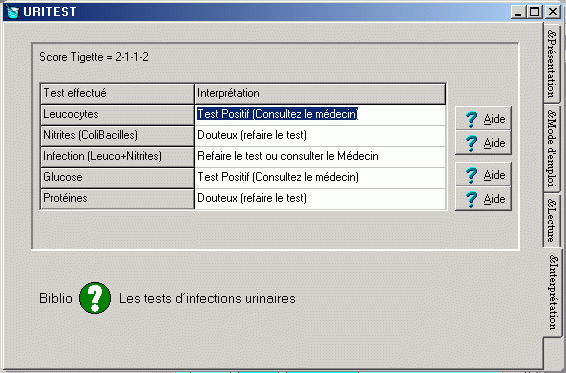Open Aide for the Protéines row
Screen dimensions: 566x373
pyautogui.click(x=483, y=199)
